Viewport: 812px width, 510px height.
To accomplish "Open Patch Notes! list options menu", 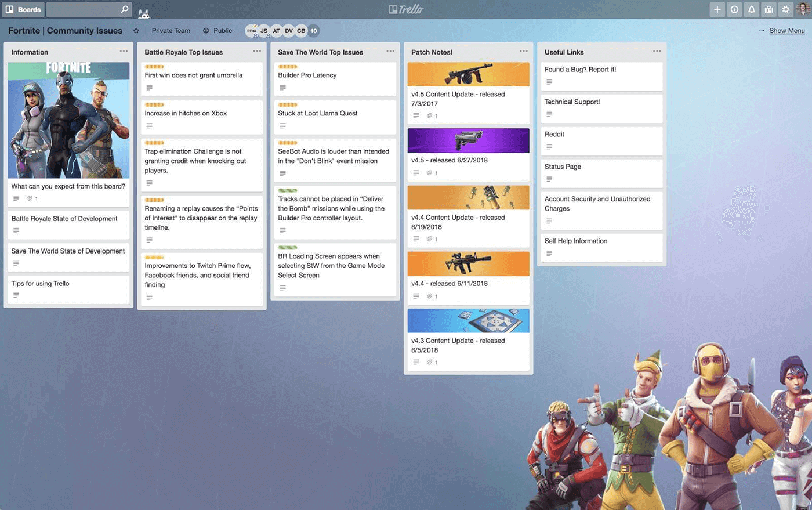I will (524, 51).
